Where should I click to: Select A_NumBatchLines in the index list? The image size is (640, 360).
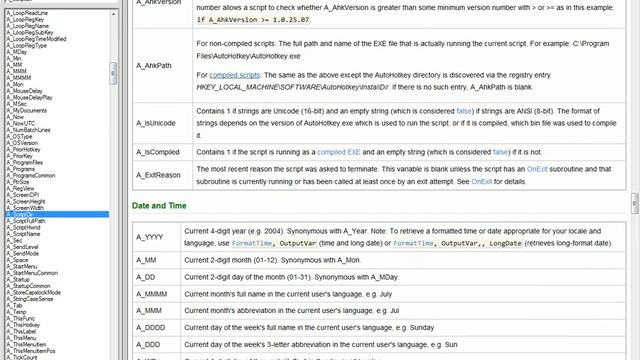(x=28, y=130)
